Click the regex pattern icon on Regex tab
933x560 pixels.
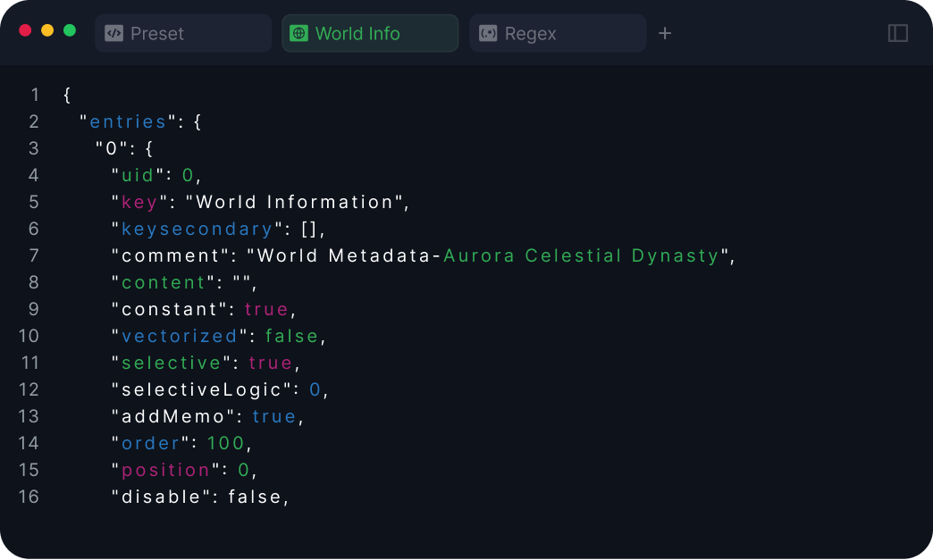point(488,33)
